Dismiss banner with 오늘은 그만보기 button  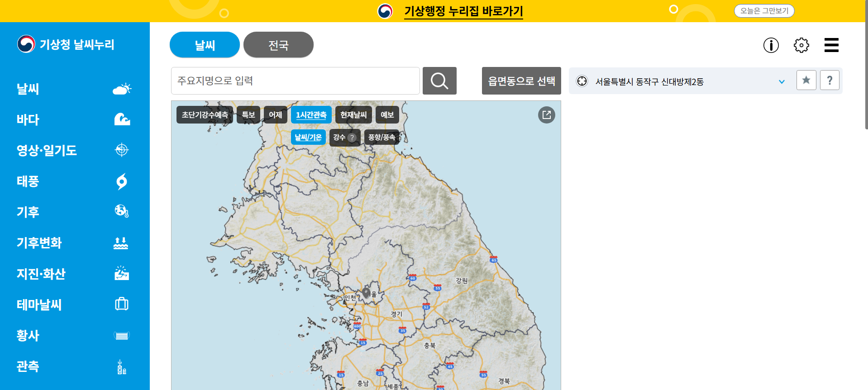click(764, 11)
